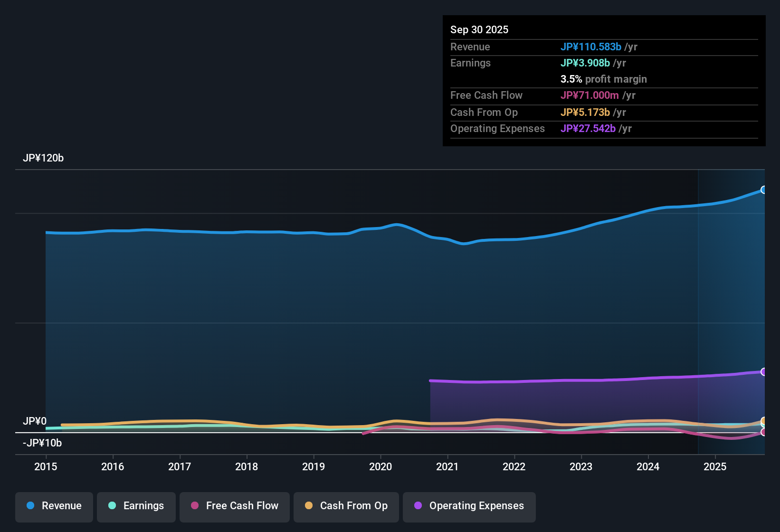This screenshot has height=532, width=780.
Task: Click the Revenue endpoint marker on the chart
Action: click(764, 190)
